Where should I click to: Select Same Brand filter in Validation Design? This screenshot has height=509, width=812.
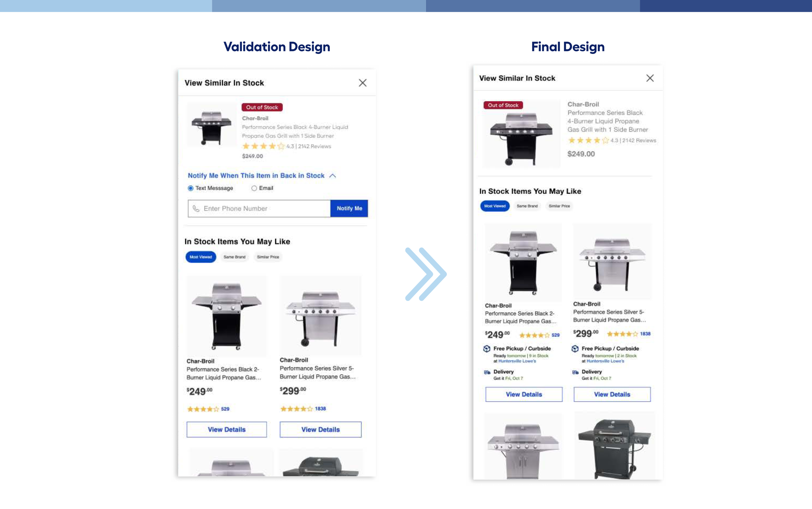[x=235, y=257]
